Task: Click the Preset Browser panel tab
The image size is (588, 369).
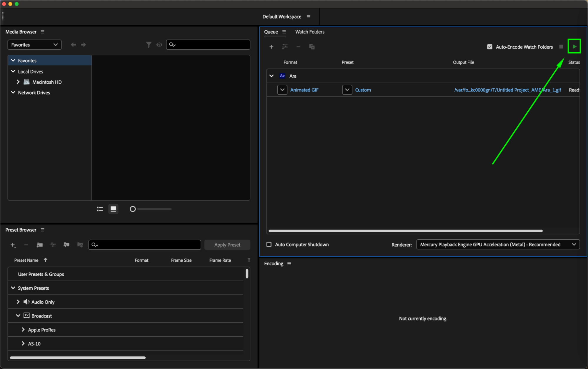Action: click(x=21, y=230)
